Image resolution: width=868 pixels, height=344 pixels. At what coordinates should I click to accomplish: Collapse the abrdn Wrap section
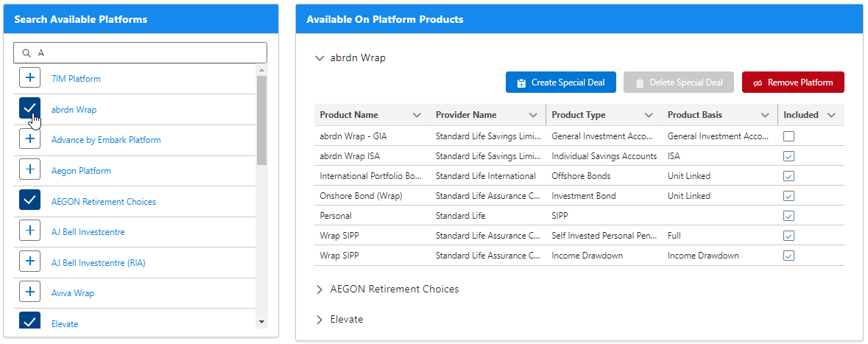[x=320, y=57]
